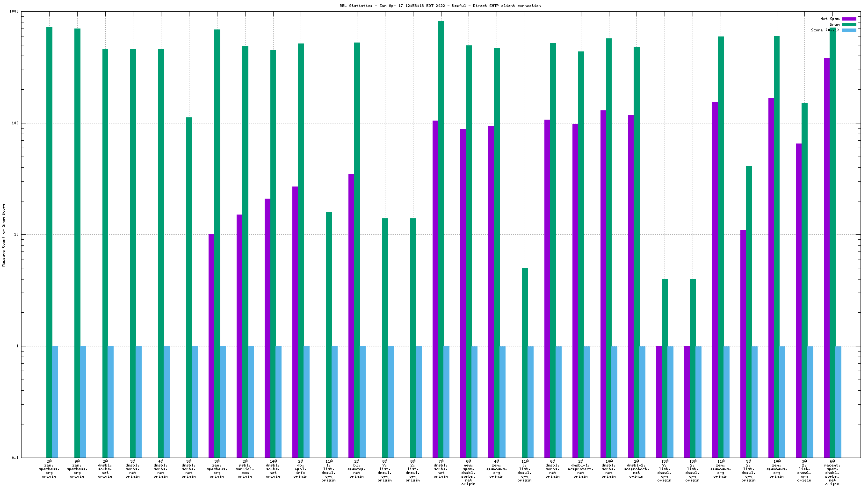Click the RBL Statistics chart title
This screenshot has height=488, width=868.
coord(440,6)
